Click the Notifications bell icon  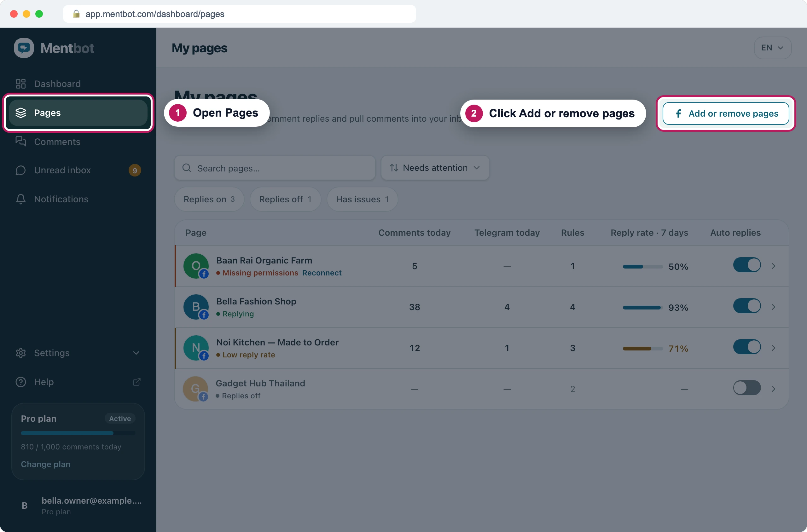(21, 199)
